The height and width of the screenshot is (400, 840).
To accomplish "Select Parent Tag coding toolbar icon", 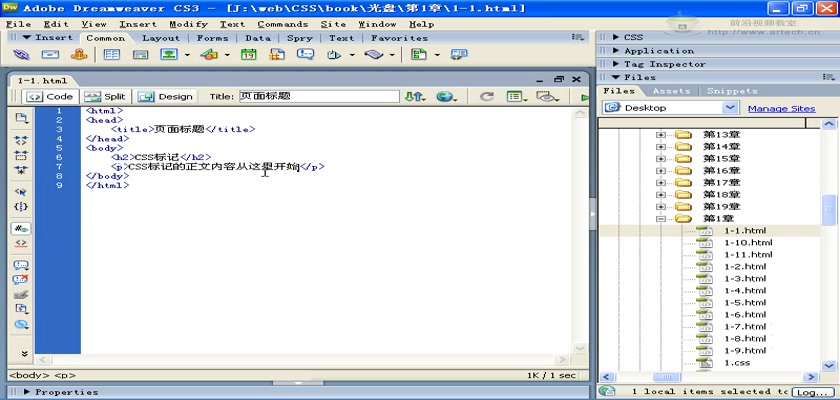I will coord(21,192).
